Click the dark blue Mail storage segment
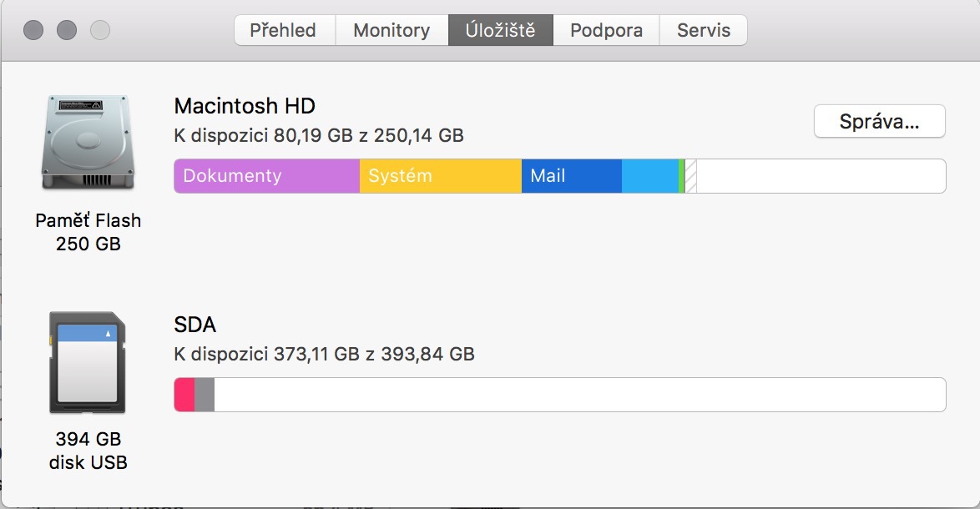Image resolution: width=980 pixels, height=509 pixels. tap(572, 176)
